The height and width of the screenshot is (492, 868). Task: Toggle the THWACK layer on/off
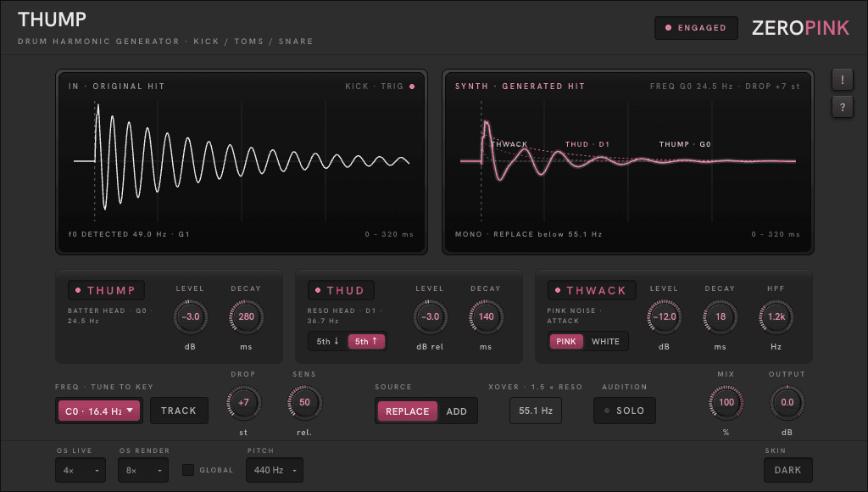tap(592, 290)
